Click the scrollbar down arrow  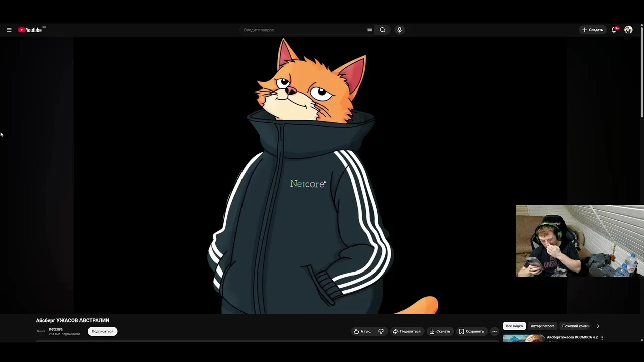pos(641,340)
